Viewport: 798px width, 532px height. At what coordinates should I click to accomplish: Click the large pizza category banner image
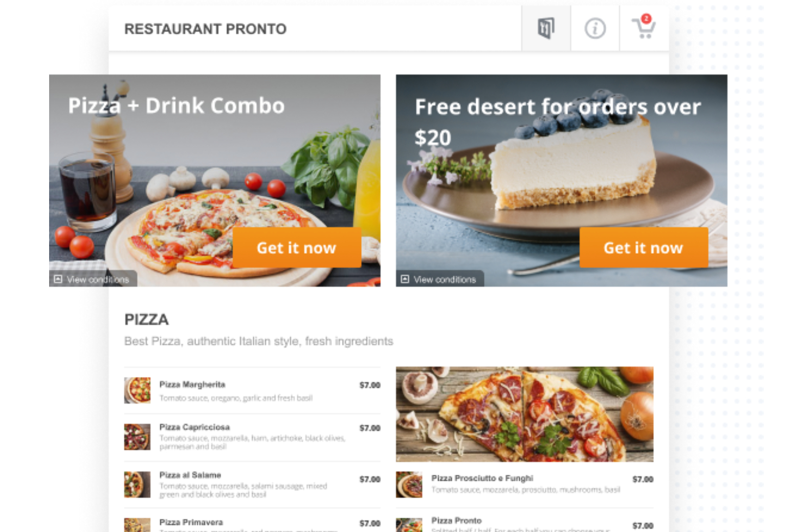tap(525, 414)
